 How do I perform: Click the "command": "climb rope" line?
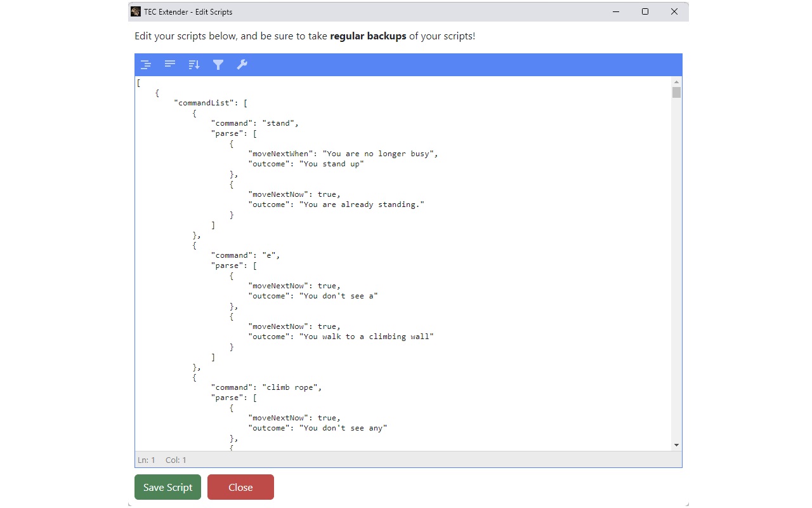(267, 387)
